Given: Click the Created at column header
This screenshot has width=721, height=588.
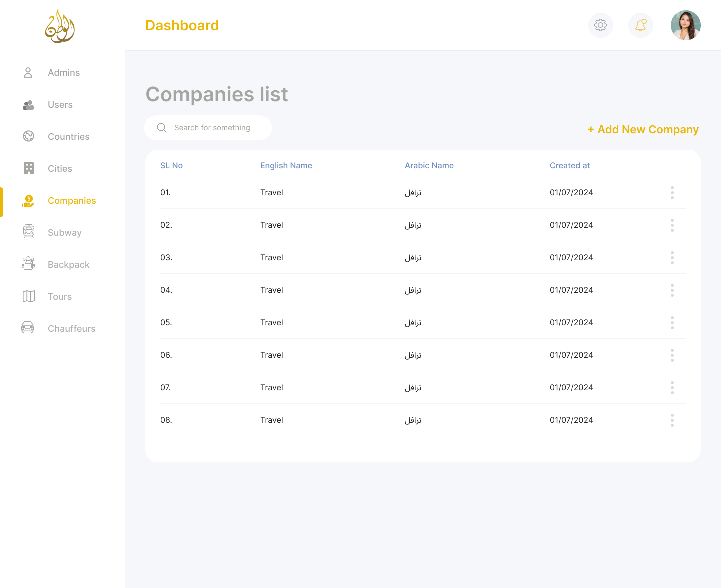Looking at the screenshot, I should point(570,165).
